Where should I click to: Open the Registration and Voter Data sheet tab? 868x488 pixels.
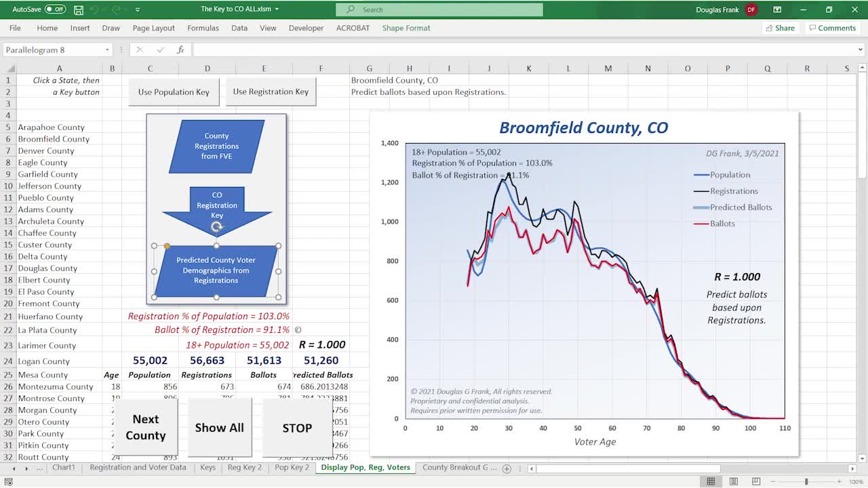pos(138,468)
